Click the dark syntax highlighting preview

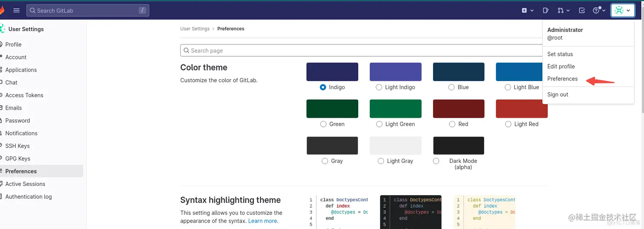pyautogui.click(x=411, y=212)
